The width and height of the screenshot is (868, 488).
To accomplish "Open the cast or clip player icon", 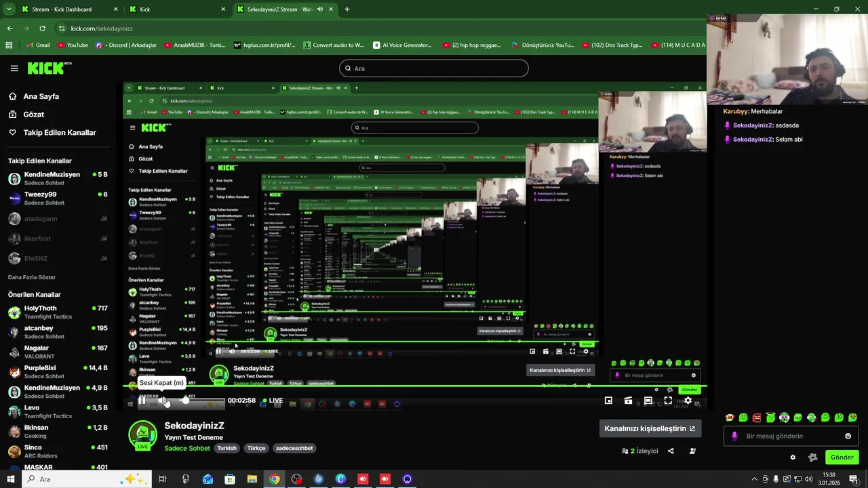I will (628, 401).
